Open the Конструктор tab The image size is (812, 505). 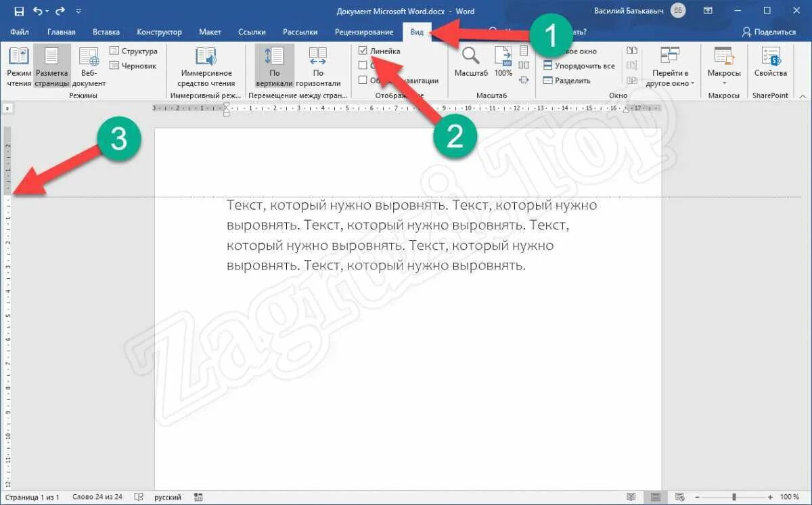click(x=159, y=32)
